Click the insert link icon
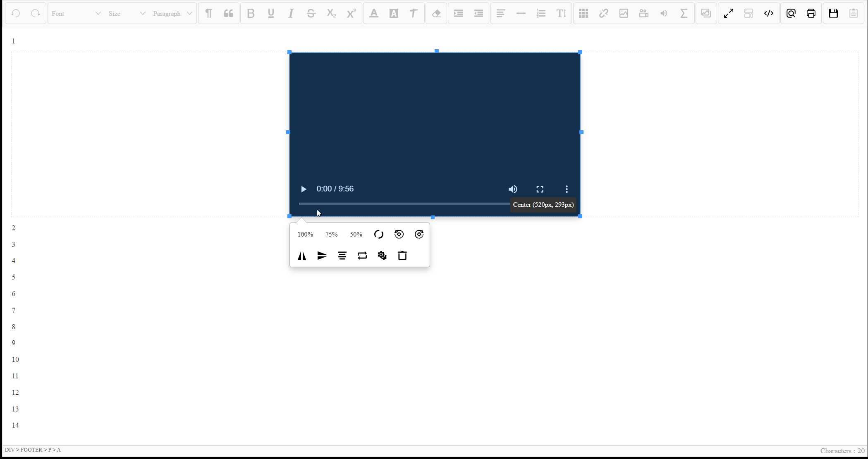The image size is (868, 459). pos(604,13)
